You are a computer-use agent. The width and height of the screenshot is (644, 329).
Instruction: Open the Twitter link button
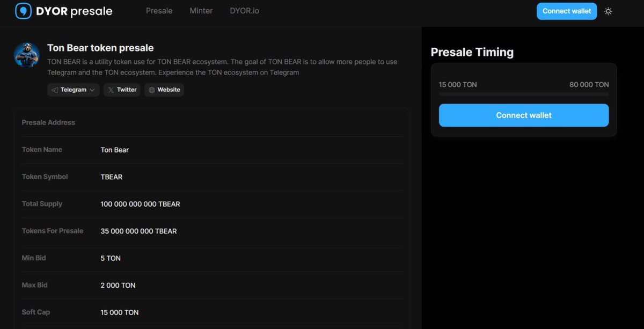(122, 90)
